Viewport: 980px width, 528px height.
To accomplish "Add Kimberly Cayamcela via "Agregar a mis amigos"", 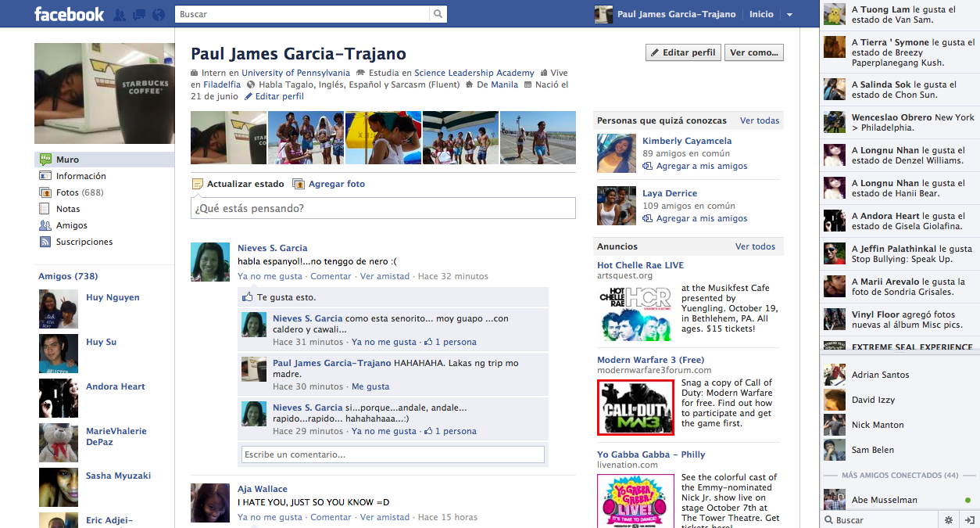I will click(x=701, y=166).
